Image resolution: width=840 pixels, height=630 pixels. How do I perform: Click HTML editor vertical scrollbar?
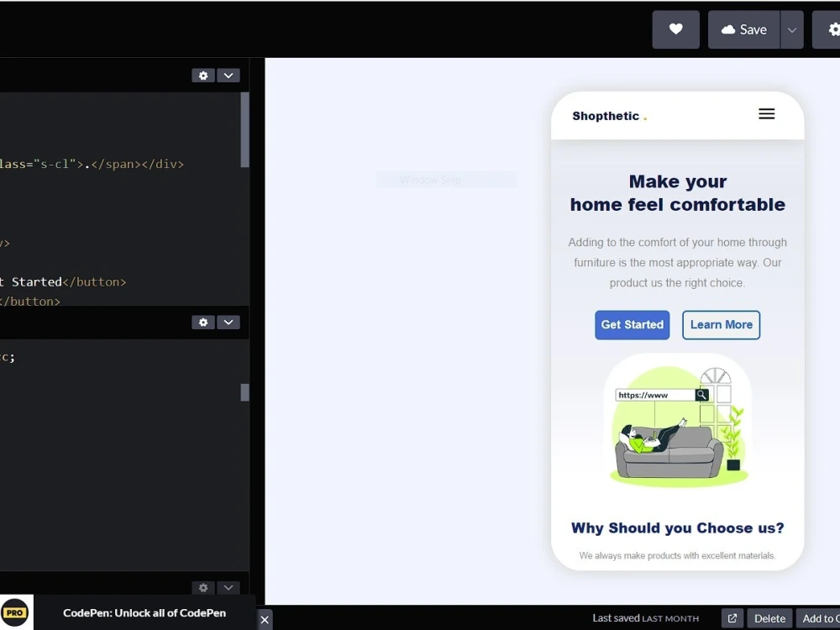tap(244, 129)
